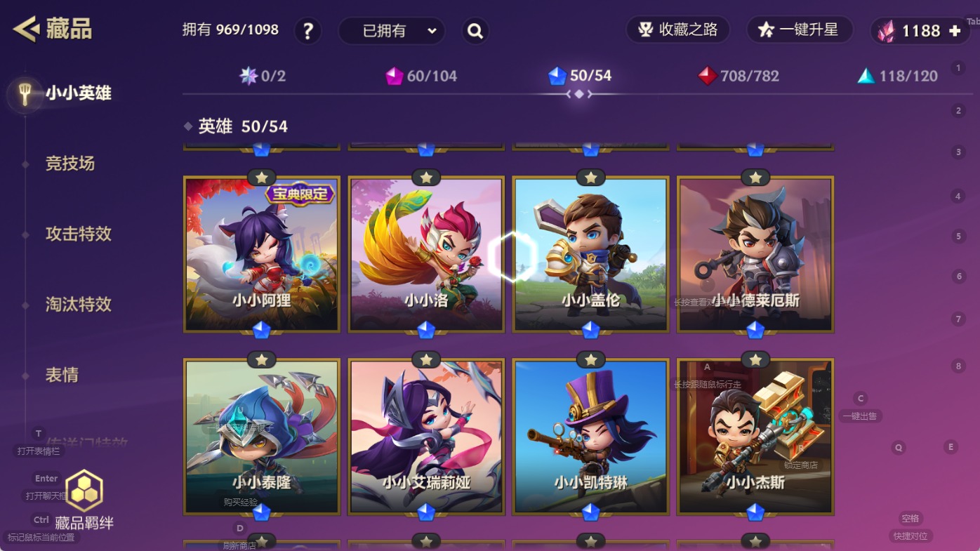
Task: Click the 一键升星 button
Action: click(x=800, y=29)
